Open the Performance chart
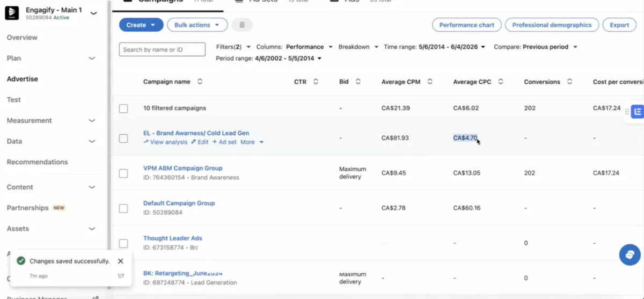Image resolution: width=644 pixels, height=299 pixels. [x=466, y=25]
